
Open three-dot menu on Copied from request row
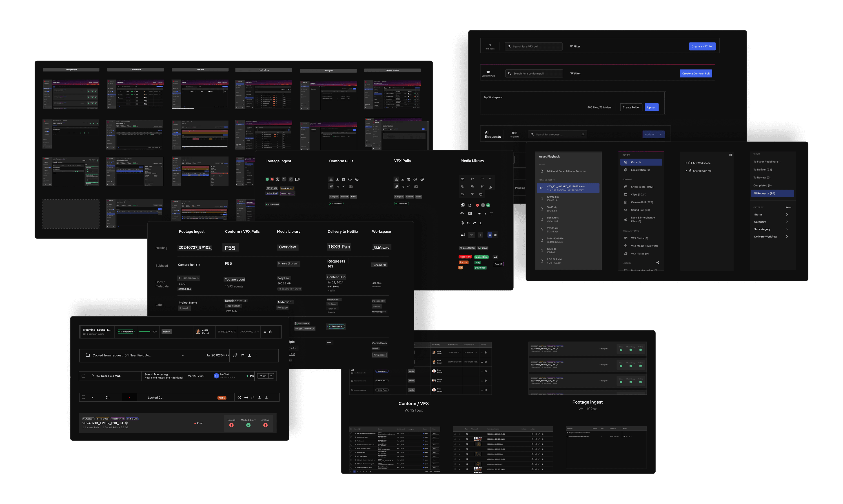coord(256,355)
